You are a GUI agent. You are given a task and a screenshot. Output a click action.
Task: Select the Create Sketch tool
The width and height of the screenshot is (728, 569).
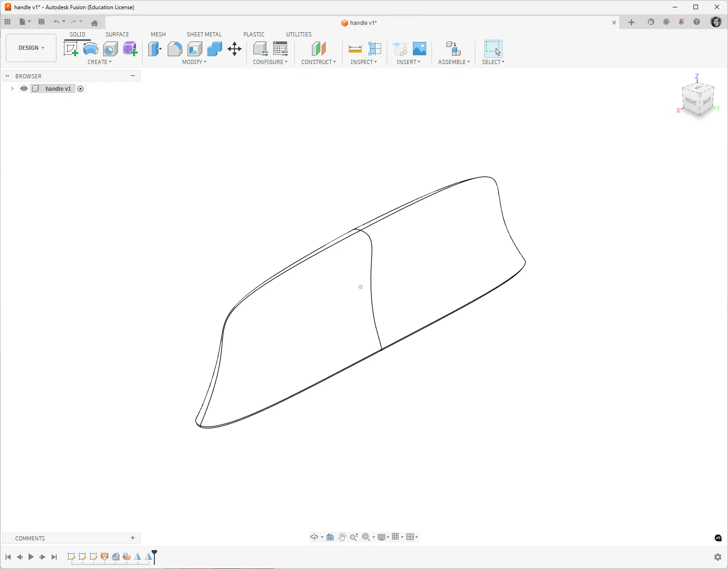click(70, 49)
